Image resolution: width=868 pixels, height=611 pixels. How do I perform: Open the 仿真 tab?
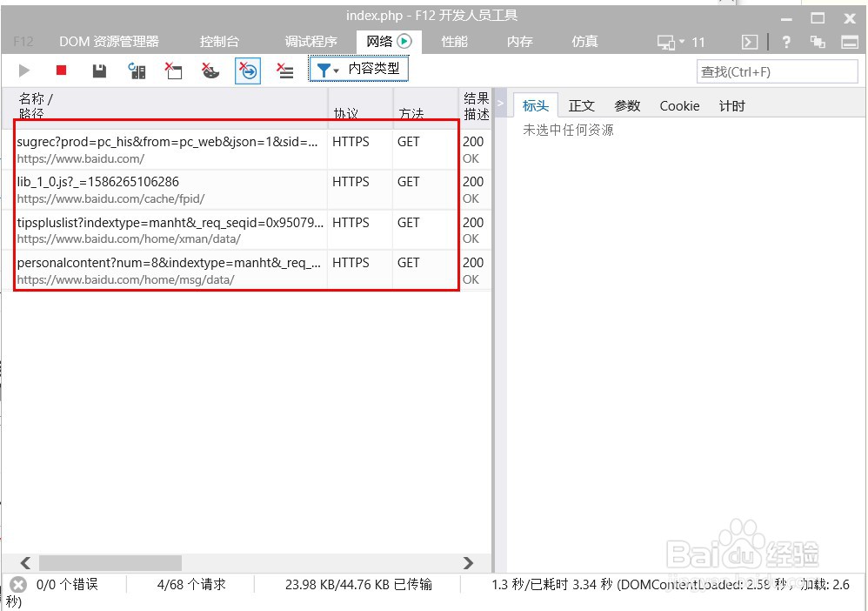[x=584, y=42]
